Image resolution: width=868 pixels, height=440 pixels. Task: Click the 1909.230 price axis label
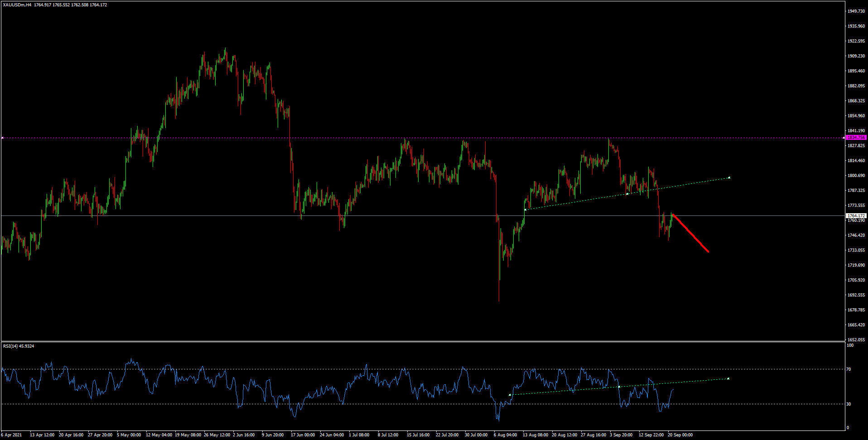[856, 56]
